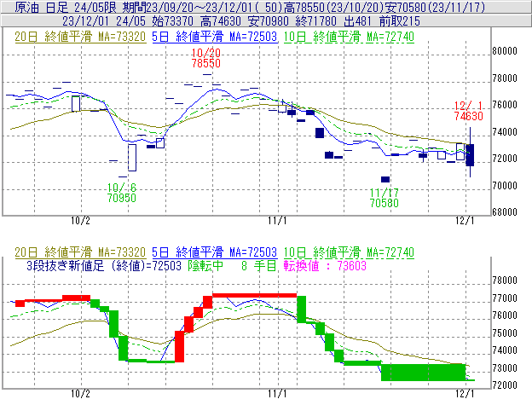Screen dimensions: 532x405
Task: Click the 20日 終値平滑 MA=73320 legend in upper chart
Action: [80, 37]
